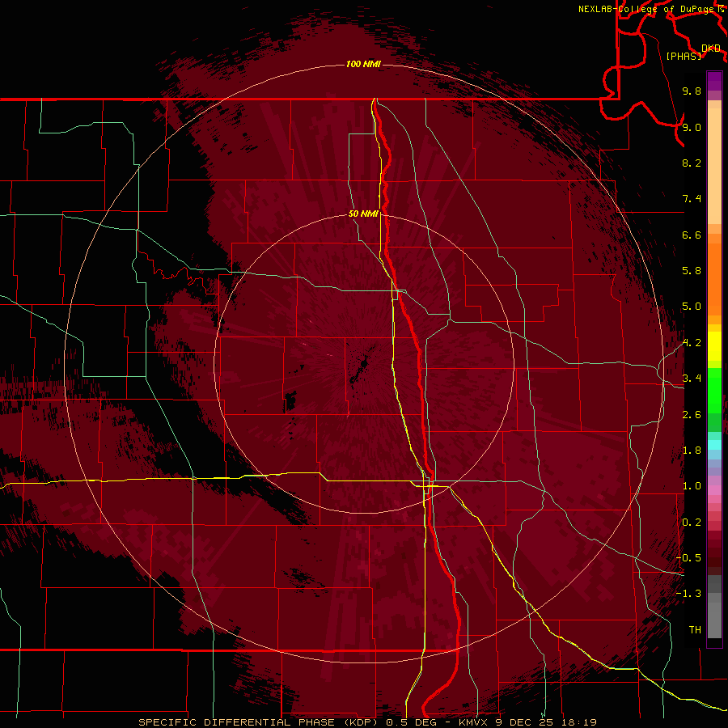
Task: Click the -1.3 value on the color scale
Action: [x=688, y=594]
